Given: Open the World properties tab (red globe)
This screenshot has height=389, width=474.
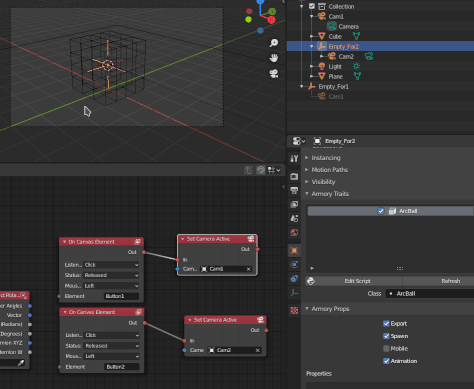Looking at the screenshot, I should 294,232.
